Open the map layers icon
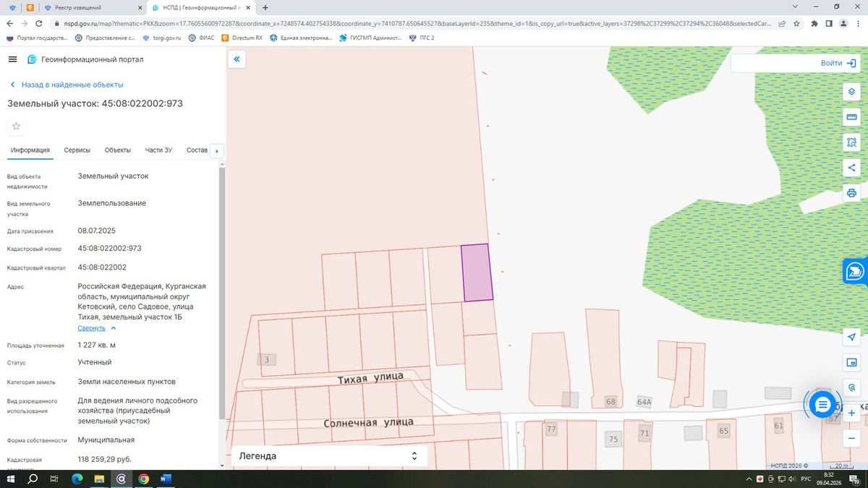This screenshot has width=868, height=488. pyautogui.click(x=851, y=92)
